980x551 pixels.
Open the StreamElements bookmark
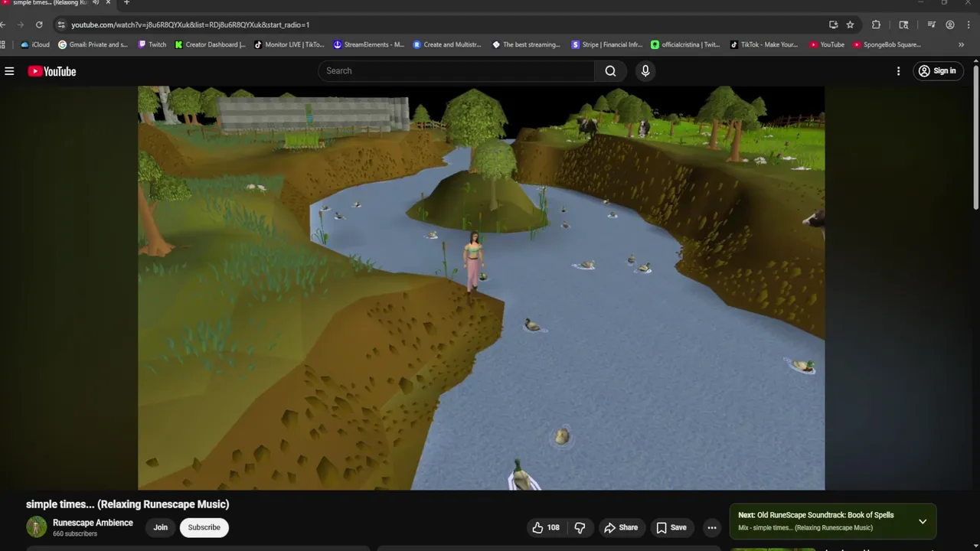368,44
